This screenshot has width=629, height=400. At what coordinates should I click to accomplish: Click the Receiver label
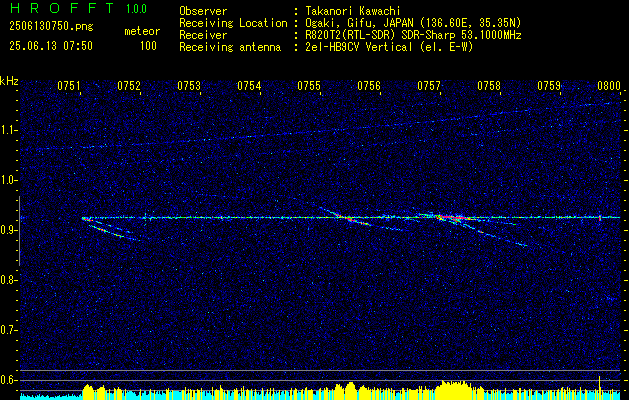click(x=203, y=35)
